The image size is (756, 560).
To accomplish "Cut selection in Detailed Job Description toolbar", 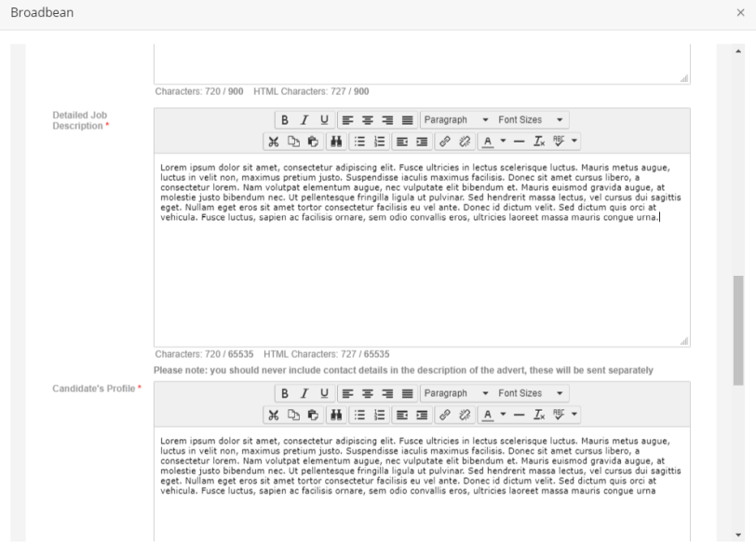I will tap(274, 142).
